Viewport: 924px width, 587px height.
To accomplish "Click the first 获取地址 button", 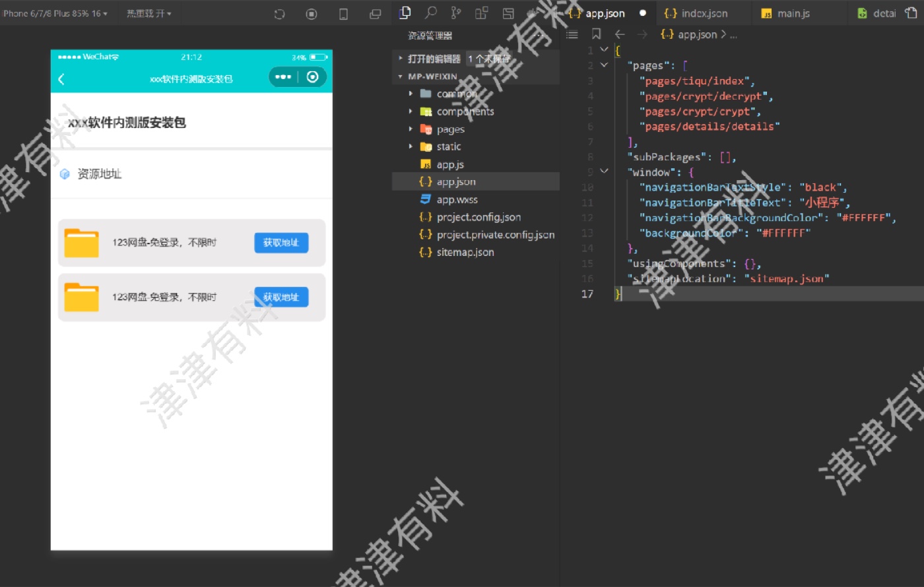I will click(281, 243).
